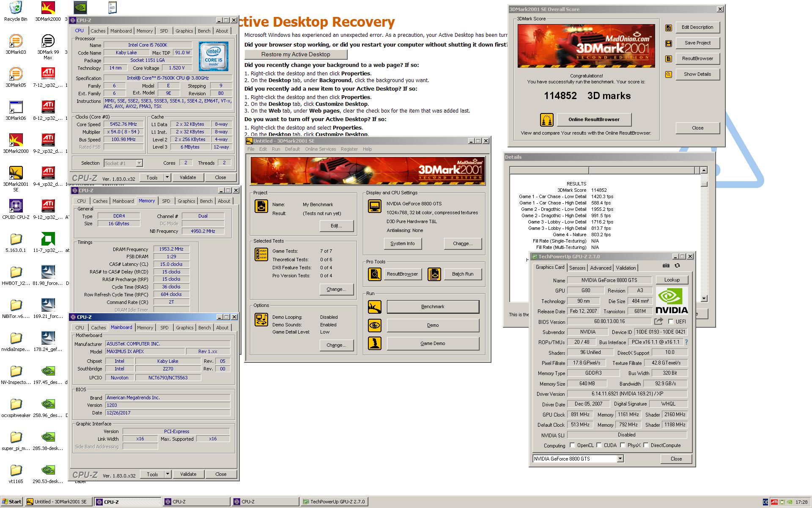
Task: Switch to the Caches tab in top CPU-Z
Action: click(98, 31)
